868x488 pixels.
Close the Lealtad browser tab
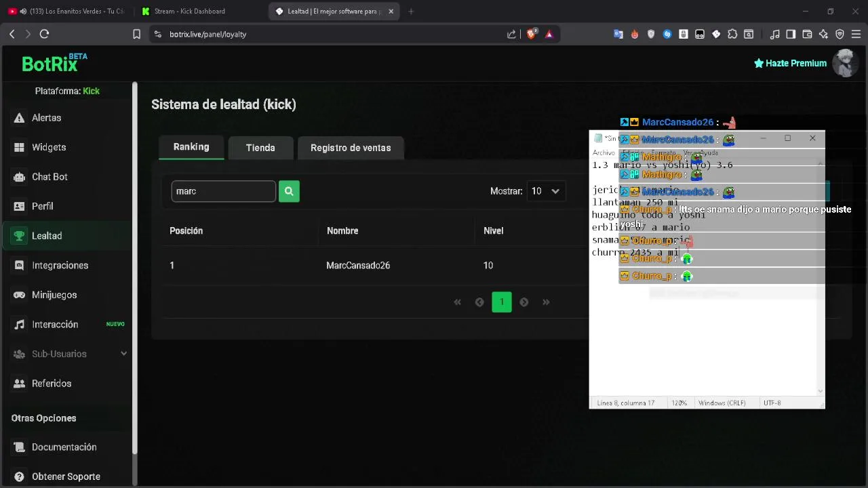391,12
